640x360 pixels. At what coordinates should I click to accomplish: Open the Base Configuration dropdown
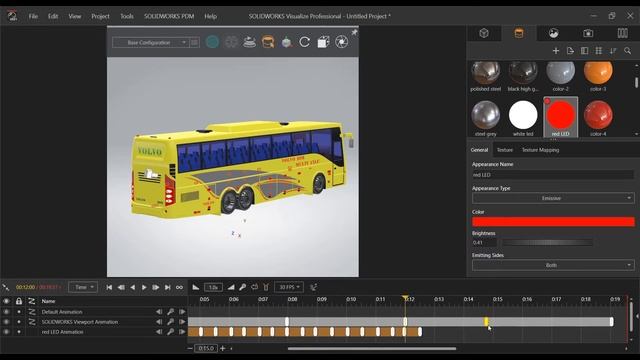coord(151,42)
